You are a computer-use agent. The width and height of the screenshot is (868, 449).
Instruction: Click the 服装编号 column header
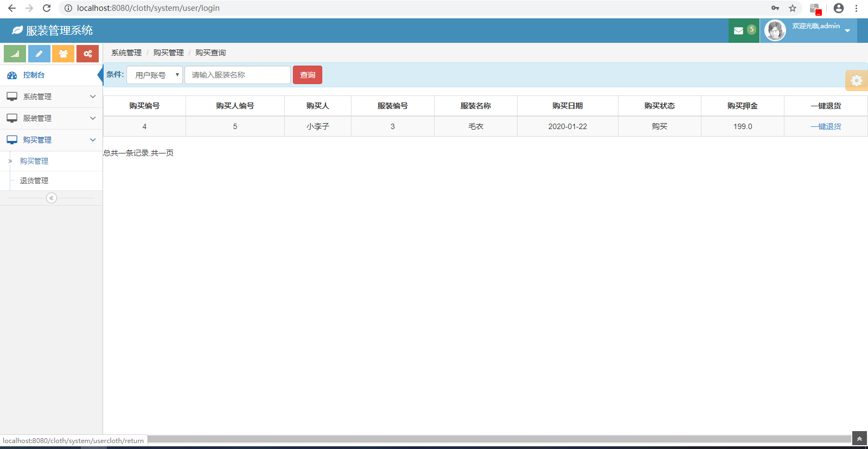[x=393, y=106]
